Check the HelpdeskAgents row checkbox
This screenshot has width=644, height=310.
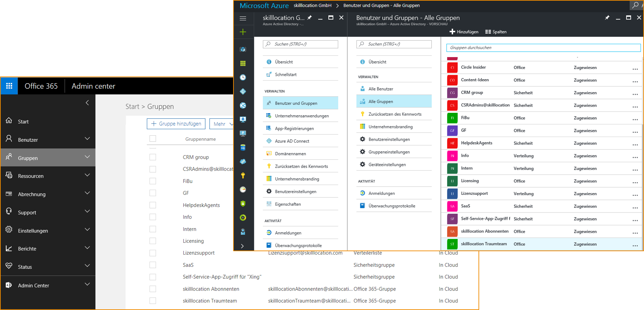(153, 205)
